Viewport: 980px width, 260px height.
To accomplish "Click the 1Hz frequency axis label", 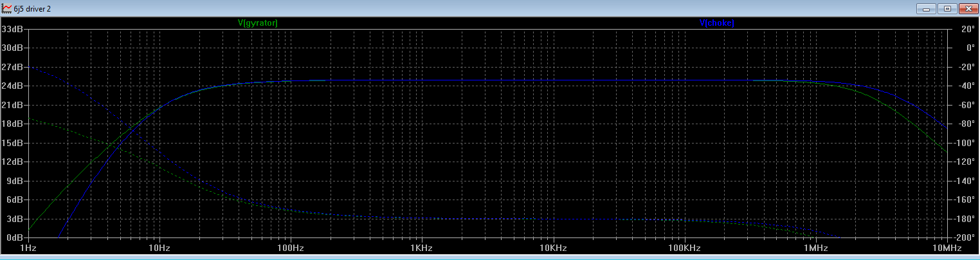I will (28, 248).
